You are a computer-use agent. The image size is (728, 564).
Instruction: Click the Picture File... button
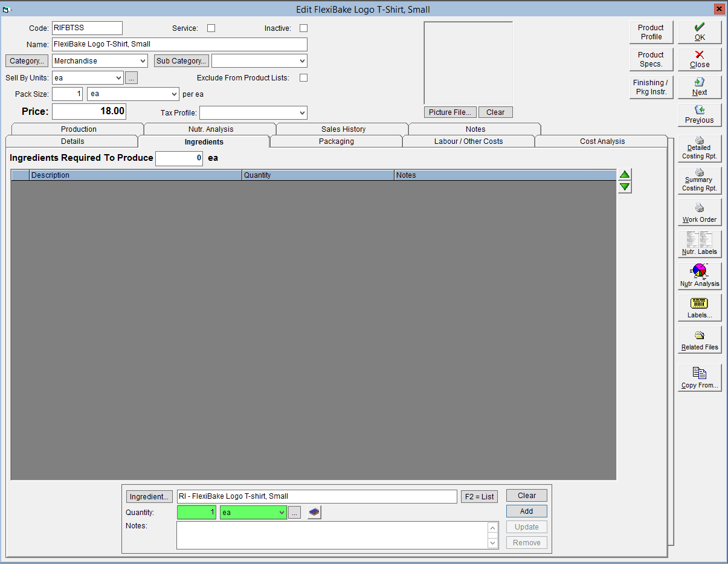tap(450, 112)
